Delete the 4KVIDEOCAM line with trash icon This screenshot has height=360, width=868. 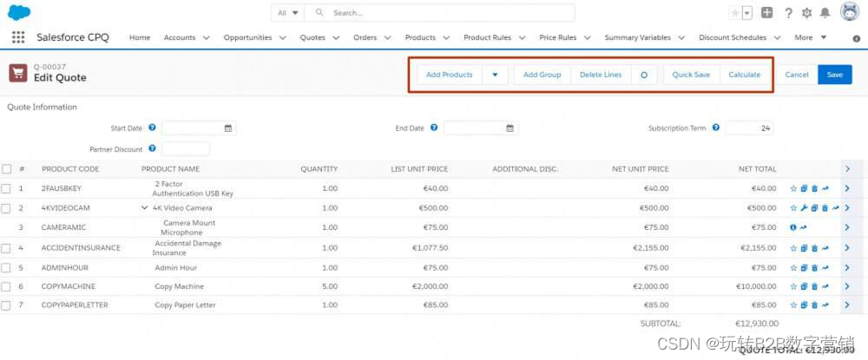coord(825,208)
